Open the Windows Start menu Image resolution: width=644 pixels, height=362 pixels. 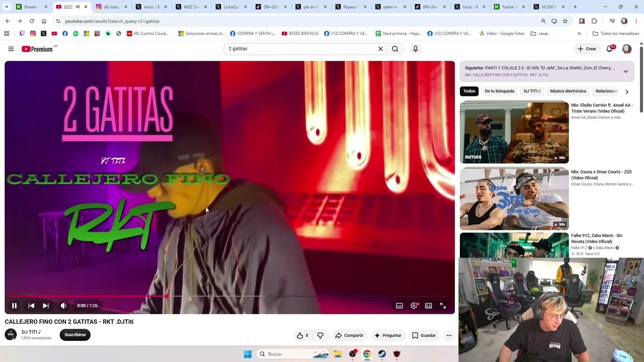coord(248,354)
